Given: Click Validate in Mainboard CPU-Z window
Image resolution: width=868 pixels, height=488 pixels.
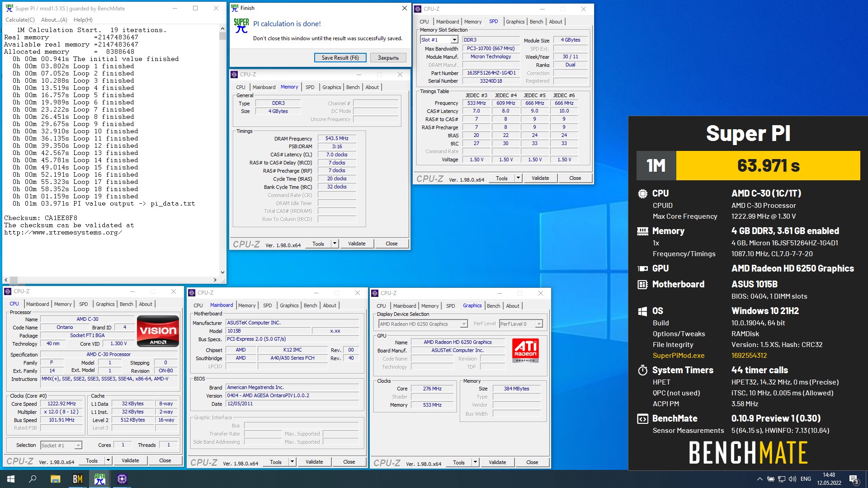Looking at the screenshot, I should [x=314, y=462].
